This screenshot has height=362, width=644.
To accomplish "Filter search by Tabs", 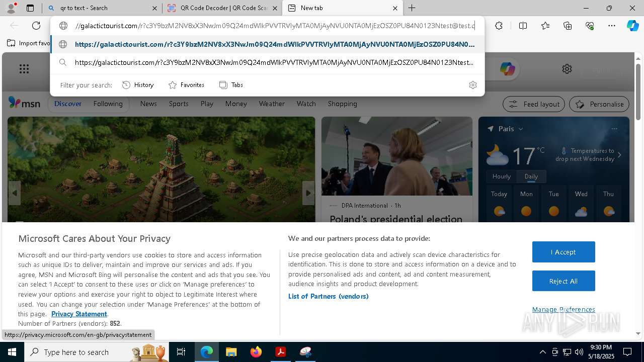I will 231,85.
